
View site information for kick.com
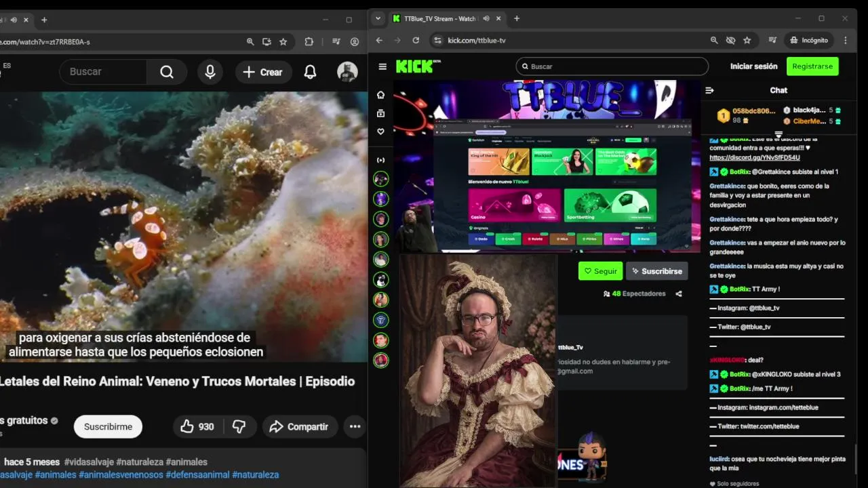click(x=437, y=41)
